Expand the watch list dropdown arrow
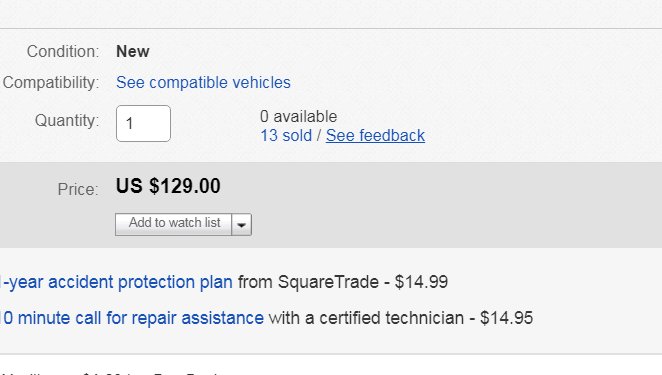Viewport: 662px width, 375px height. coord(241,225)
